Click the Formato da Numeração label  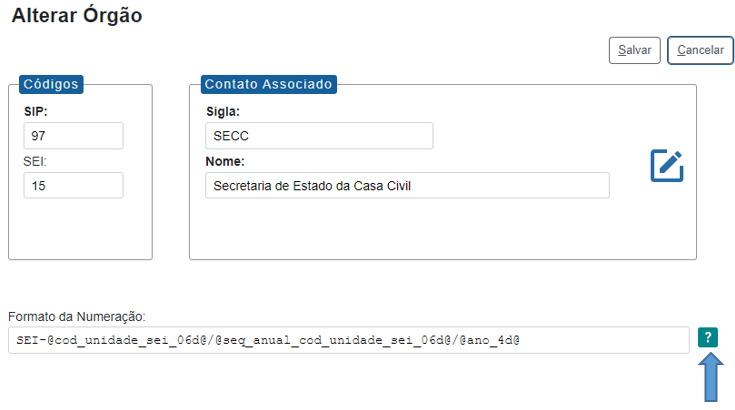77,316
